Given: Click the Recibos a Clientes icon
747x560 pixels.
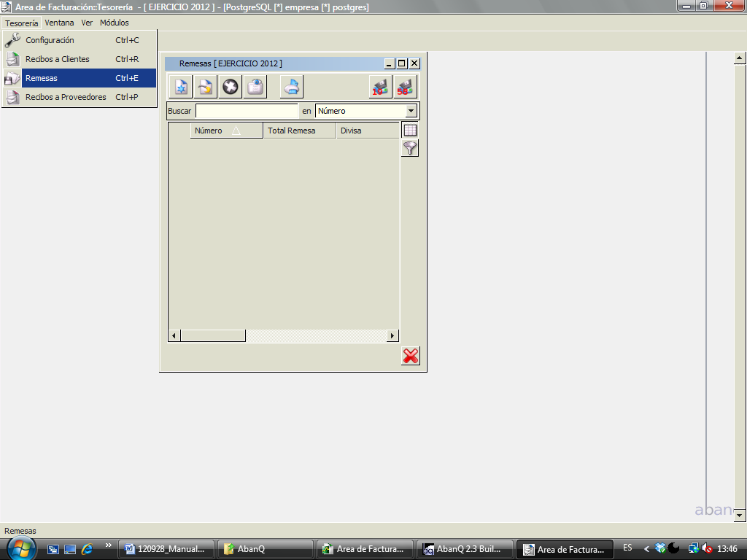Looking at the screenshot, I should pos(12,59).
